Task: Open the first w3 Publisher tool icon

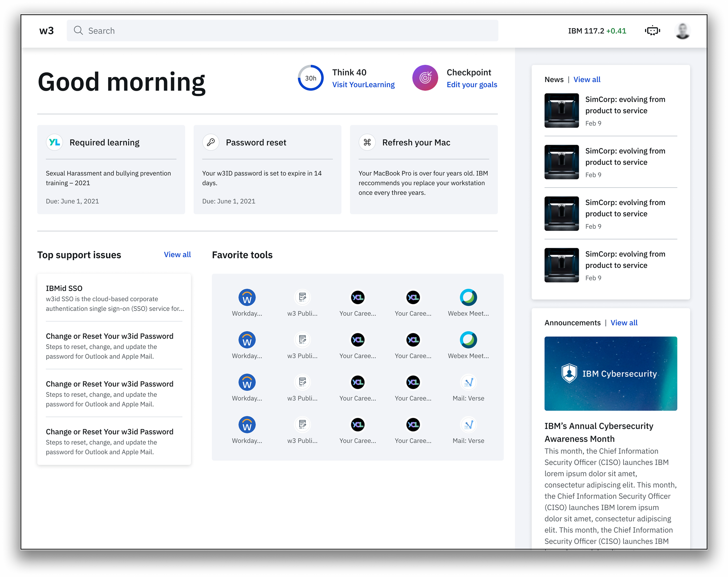Action: click(x=302, y=298)
